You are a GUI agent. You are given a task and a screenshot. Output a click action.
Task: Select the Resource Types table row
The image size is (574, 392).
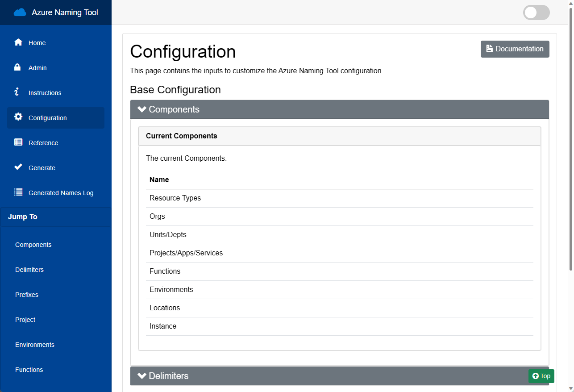[x=175, y=198]
